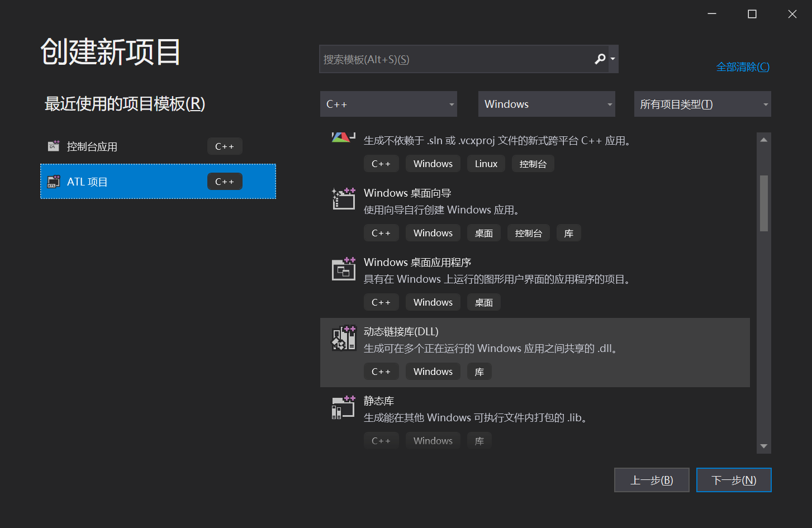Select the Windows 桌面向导 template title
Screen dimensions: 812x528
coord(407,193)
